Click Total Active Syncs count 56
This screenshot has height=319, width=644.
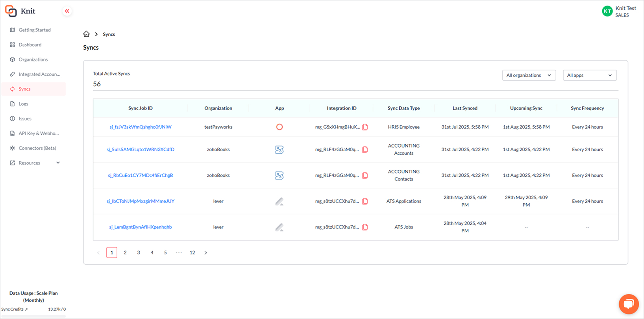point(97,84)
